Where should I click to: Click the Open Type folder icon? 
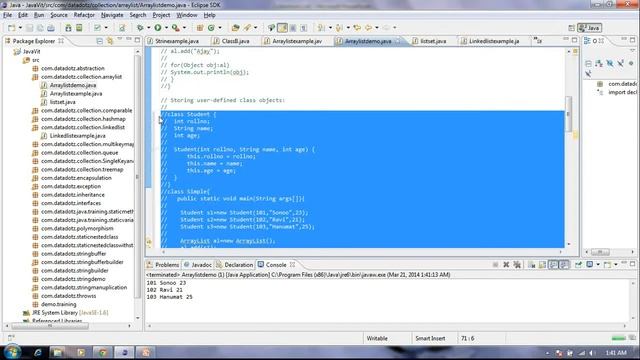click(235, 28)
